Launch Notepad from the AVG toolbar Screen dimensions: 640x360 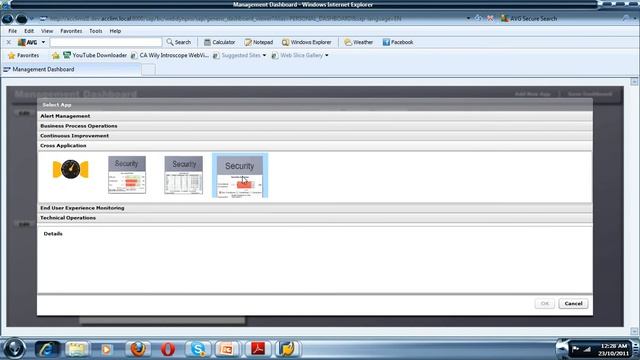[259, 42]
